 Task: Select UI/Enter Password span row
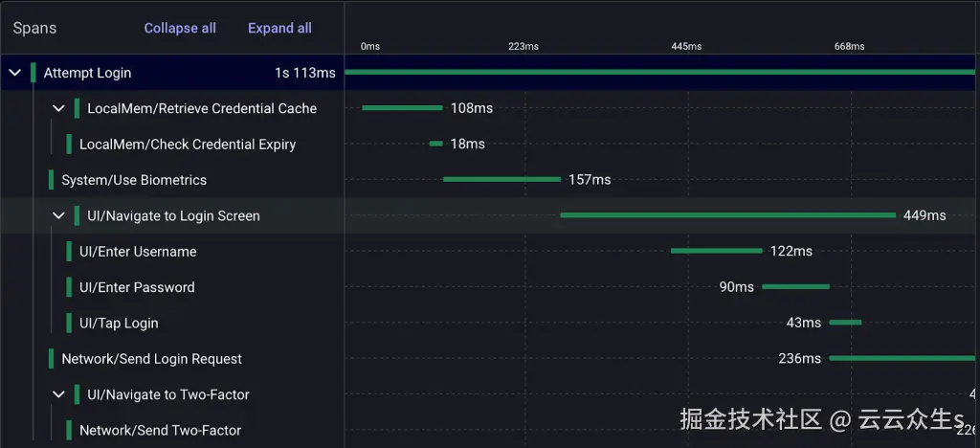pos(137,287)
